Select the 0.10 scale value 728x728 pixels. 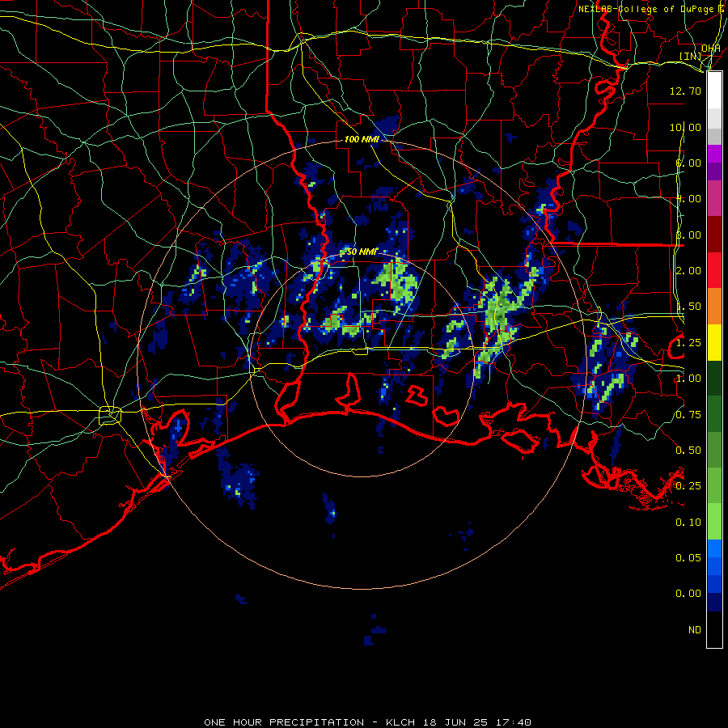click(688, 523)
